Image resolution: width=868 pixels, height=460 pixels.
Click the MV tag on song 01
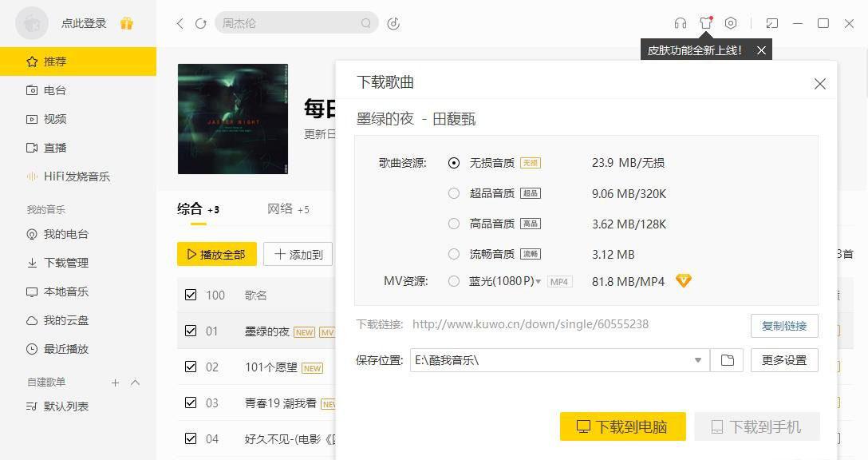328,332
